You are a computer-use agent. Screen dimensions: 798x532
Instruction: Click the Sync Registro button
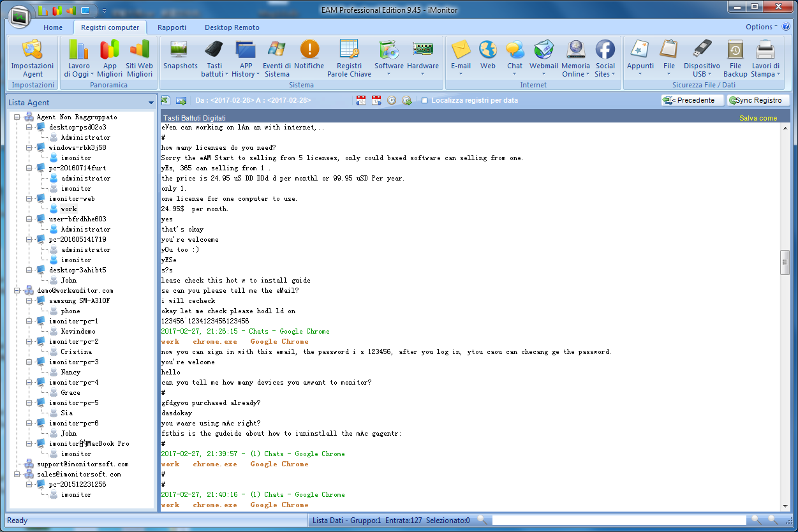pyautogui.click(x=758, y=100)
